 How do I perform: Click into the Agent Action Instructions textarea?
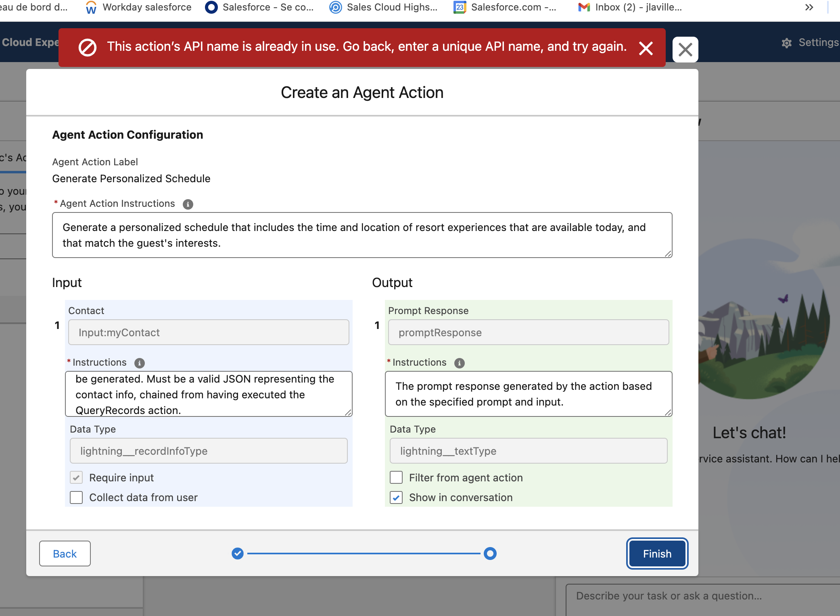pyautogui.click(x=362, y=235)
